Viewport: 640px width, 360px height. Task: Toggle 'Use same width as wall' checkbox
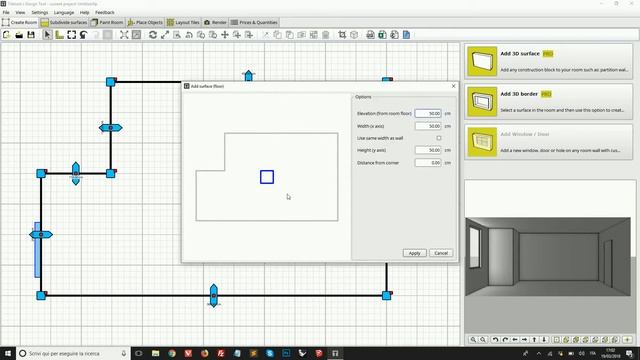point(439,138)
